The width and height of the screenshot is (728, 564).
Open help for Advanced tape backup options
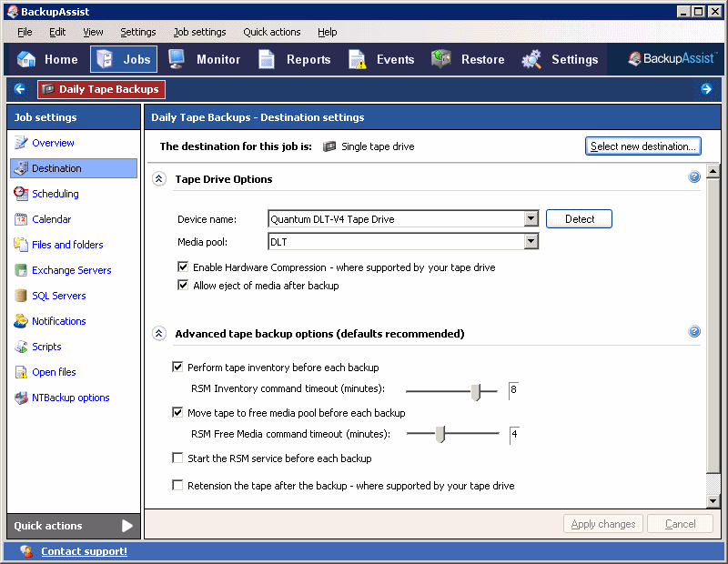[694, 331]
